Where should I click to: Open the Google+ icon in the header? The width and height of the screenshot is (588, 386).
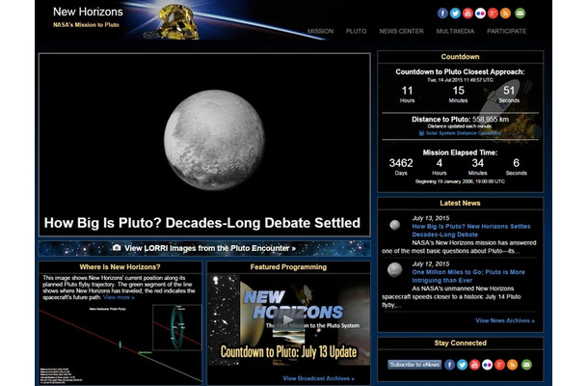pos(493,14)
